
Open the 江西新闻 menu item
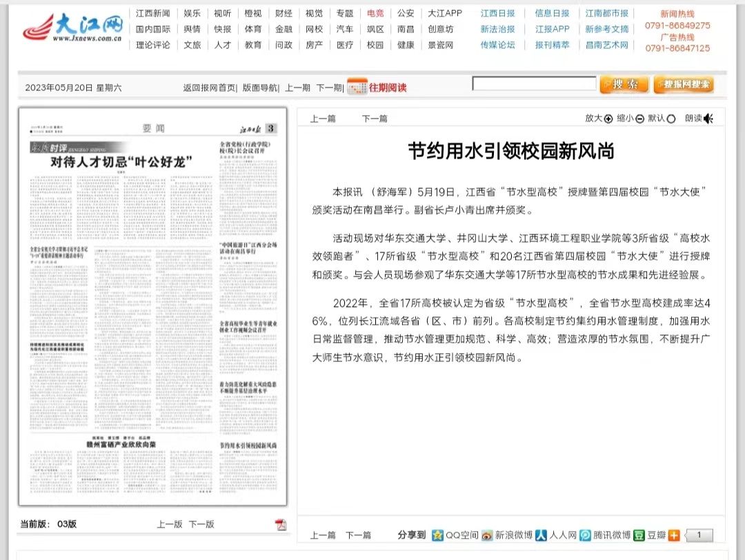(152, 13)
